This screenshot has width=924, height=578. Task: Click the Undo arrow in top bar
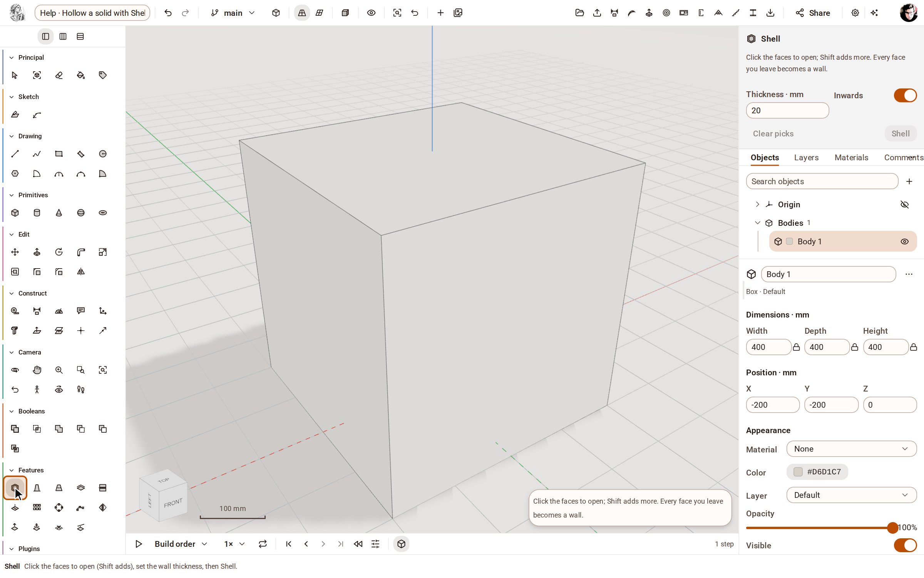[168, 13]
